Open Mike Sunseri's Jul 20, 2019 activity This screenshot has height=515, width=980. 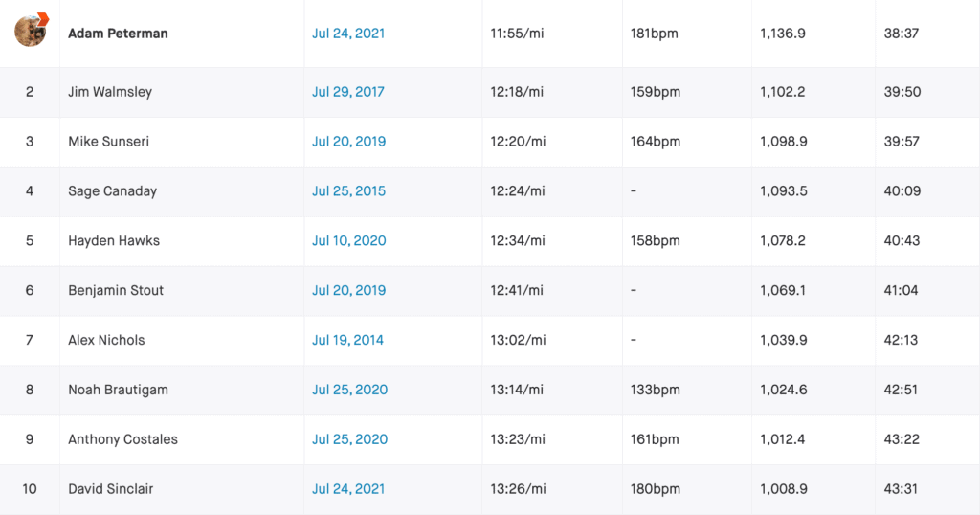coord(348,142)
